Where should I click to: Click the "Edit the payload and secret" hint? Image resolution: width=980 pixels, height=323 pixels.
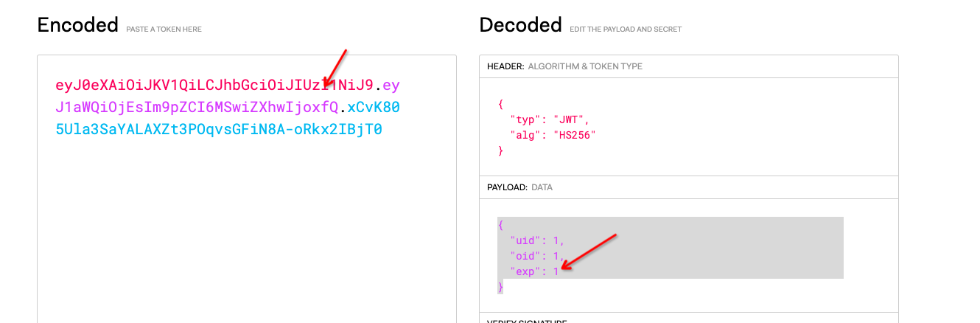[x=626, y=29]
